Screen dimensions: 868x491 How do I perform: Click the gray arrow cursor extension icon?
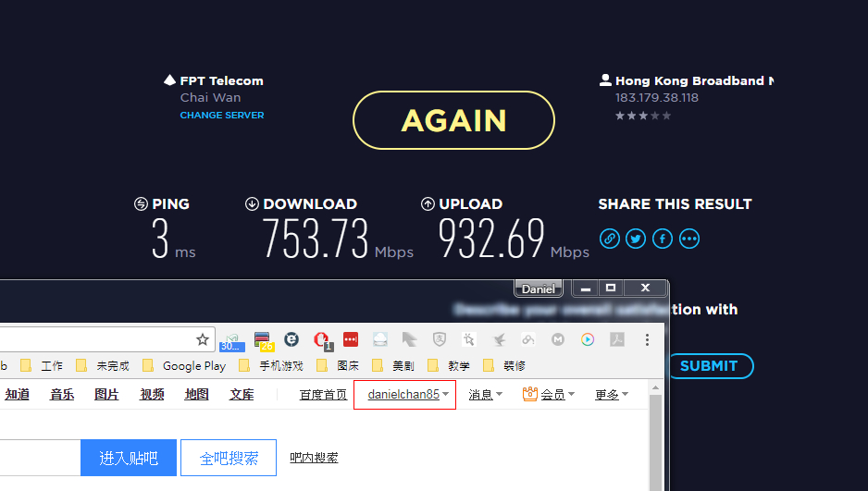[x=410, y=339]
